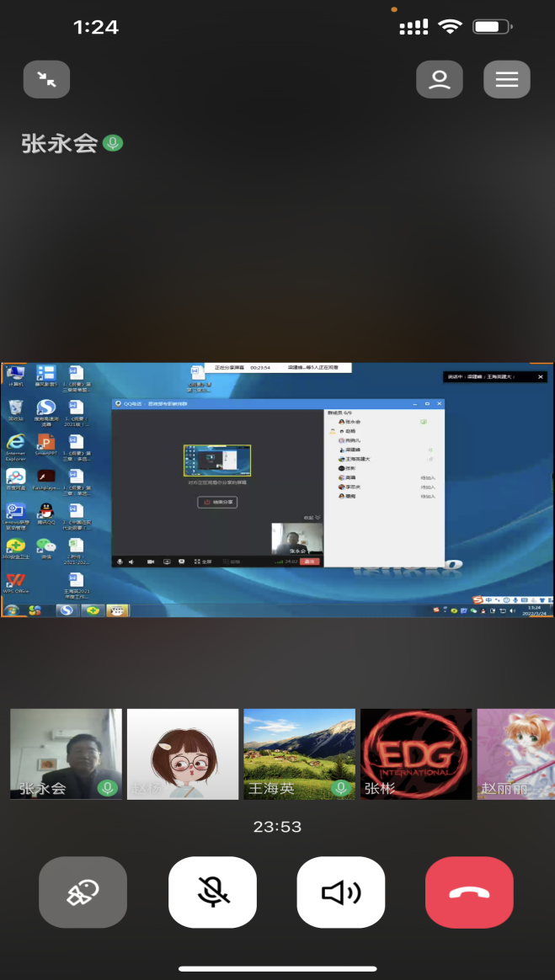Select 王海英's mountain landscape thumbnail

pos(299,753)
